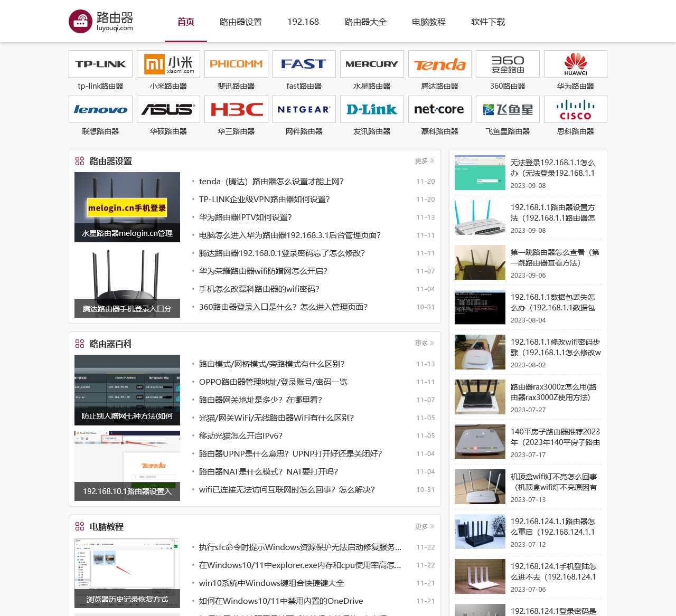Open the HUAWEI brand logo
Screen dimensions: 676x616
point(576,64)
